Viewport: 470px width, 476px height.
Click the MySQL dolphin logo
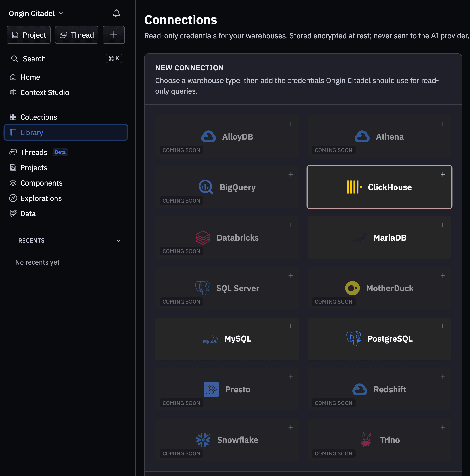(210, 339)
